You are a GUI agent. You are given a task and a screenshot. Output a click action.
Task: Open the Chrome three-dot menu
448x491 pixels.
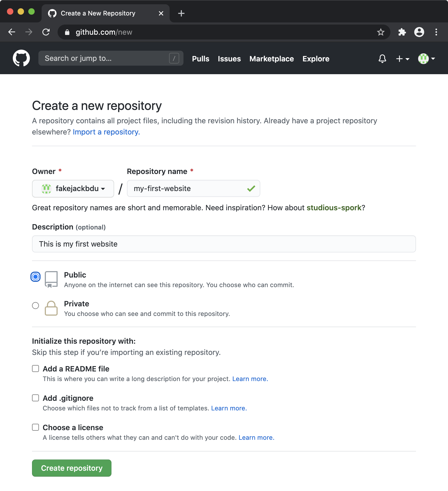[x=436, y=32]
